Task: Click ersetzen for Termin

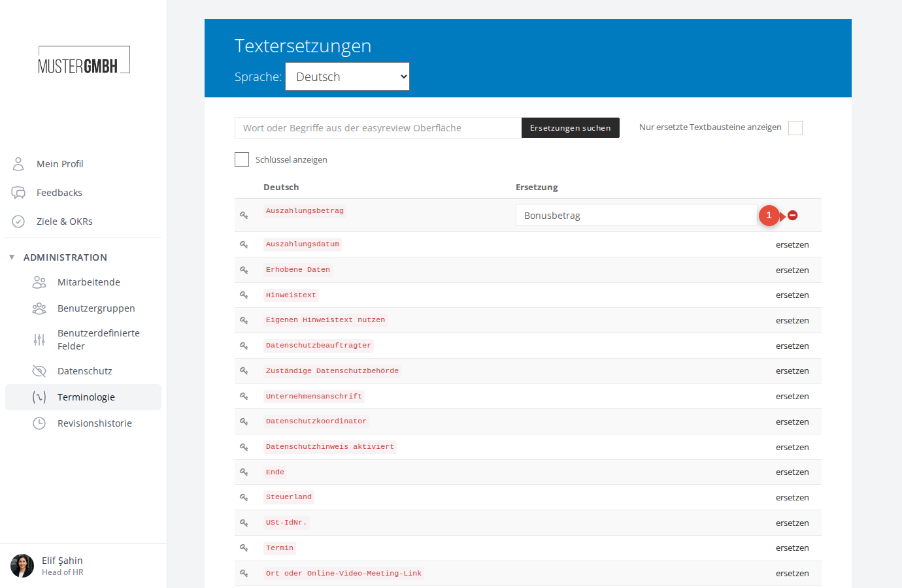Action: coord(792,548)
